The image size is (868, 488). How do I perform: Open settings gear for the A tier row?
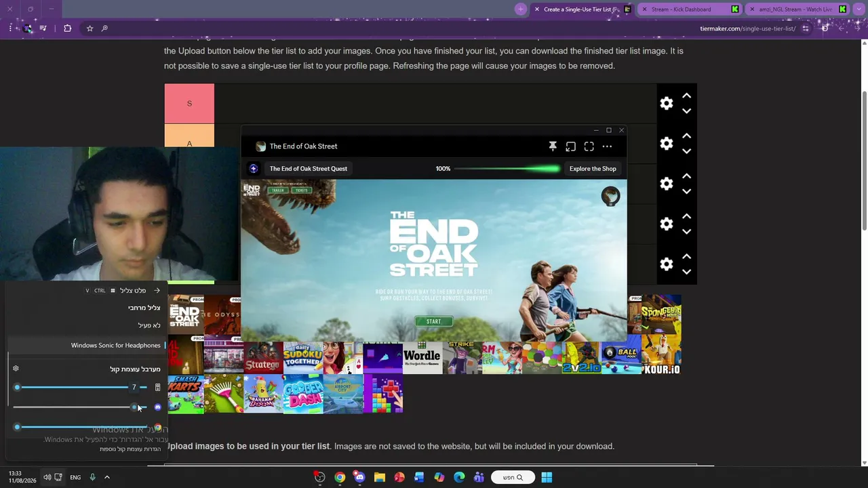667,143
